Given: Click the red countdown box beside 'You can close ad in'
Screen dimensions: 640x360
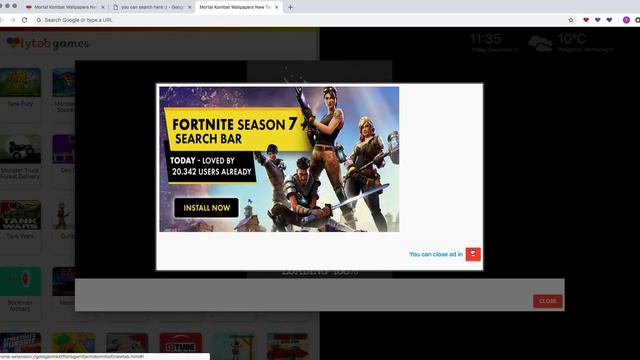Looking at the screenshot, I should (x=473, y=254).
